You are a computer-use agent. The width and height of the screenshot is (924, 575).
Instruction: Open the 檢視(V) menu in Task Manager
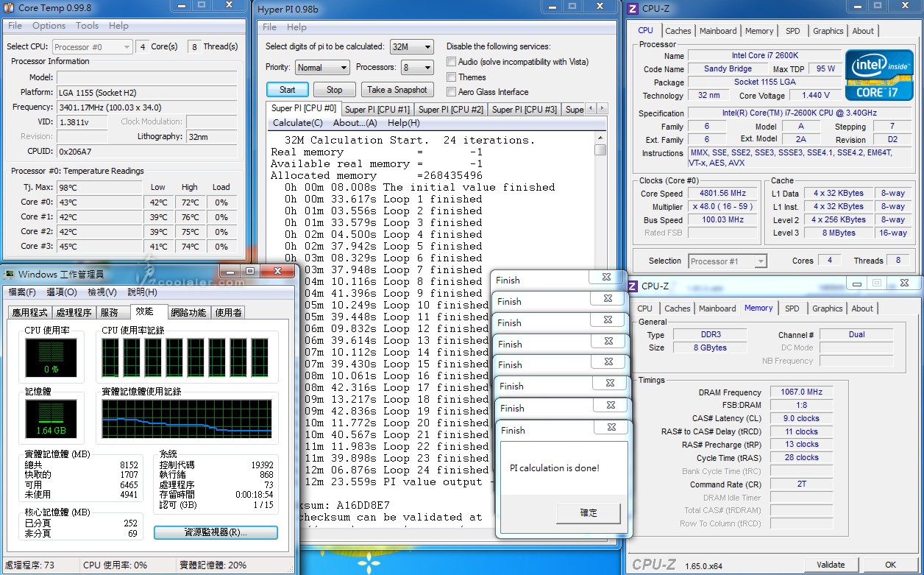(102, 292)
